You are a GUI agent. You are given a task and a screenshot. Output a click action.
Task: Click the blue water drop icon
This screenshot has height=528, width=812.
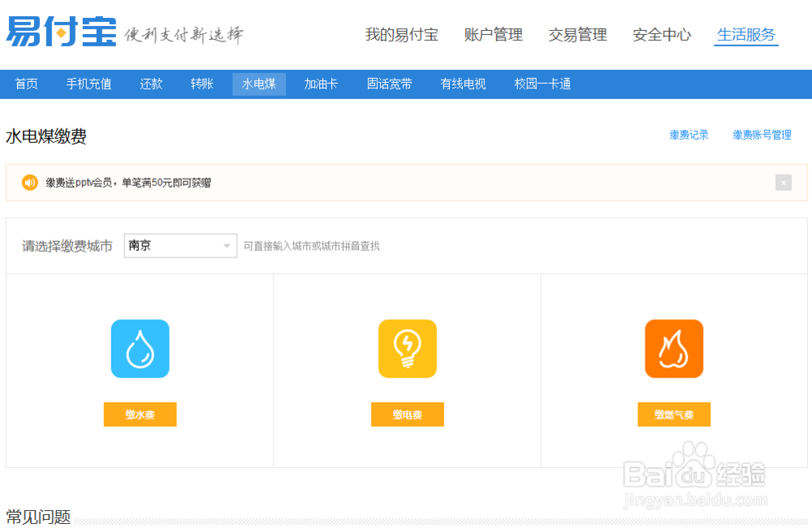coord(140,348)
